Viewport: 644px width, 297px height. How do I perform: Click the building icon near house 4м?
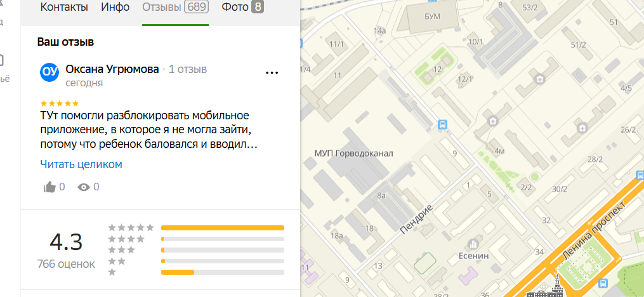tap(493, 121)
